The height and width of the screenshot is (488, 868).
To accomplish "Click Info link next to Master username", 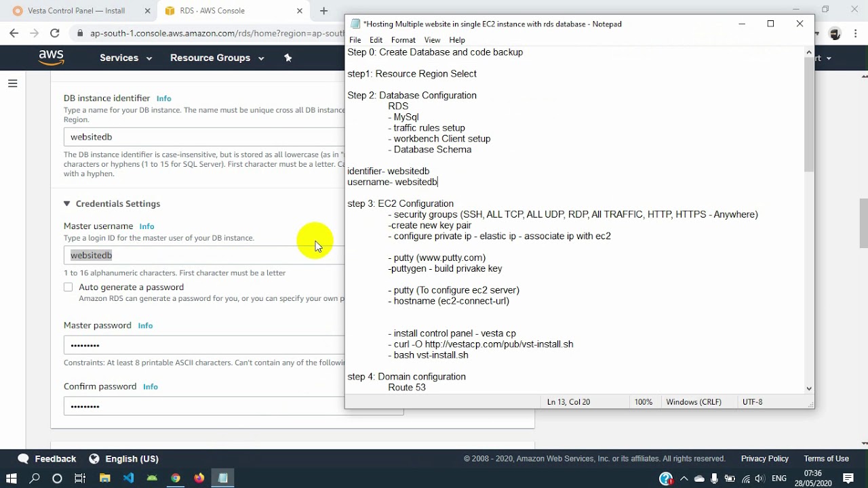I will 146,226.
